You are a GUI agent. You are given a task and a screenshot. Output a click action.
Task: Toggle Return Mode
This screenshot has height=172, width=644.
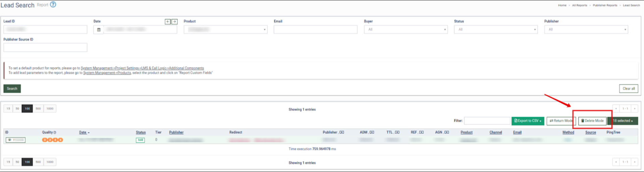tap(561, 121)
